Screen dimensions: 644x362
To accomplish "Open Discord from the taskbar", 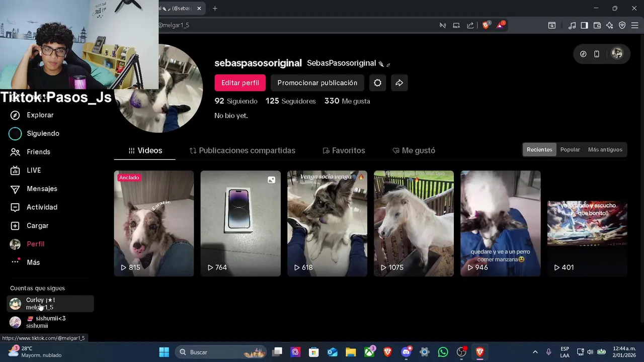I will pos(406,352).
